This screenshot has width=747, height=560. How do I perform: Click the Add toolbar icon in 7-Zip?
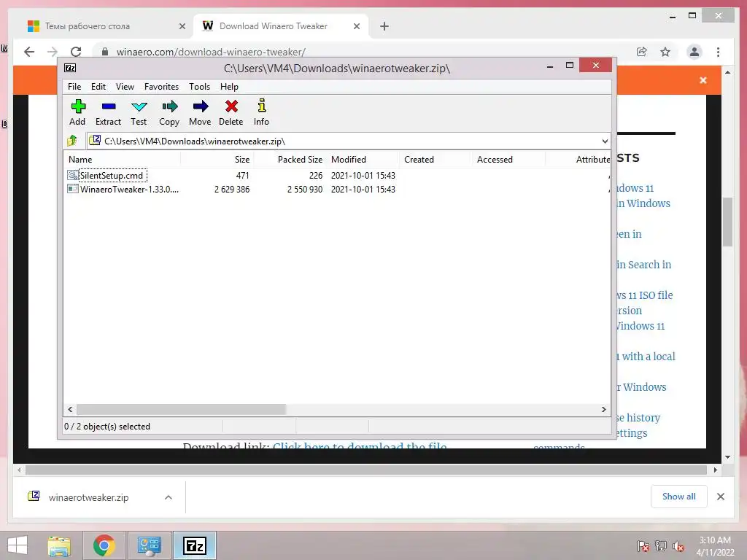point(77,106)
